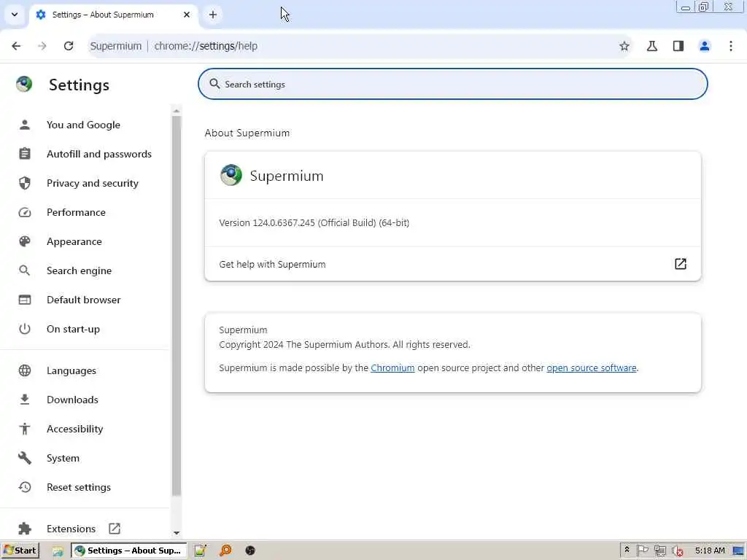Click the Downloads arrow icon
The height and width of the screenshot is (560, 747).
tap(25, 400)
